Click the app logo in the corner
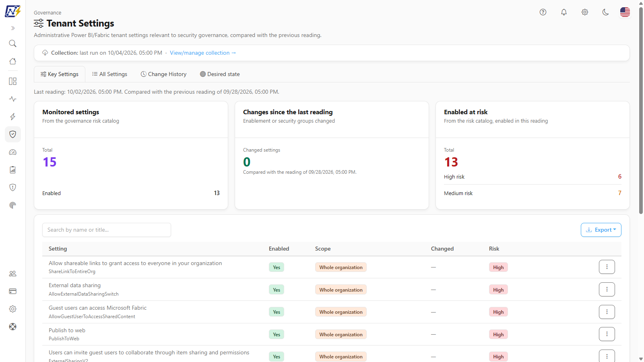 [13, 11]
